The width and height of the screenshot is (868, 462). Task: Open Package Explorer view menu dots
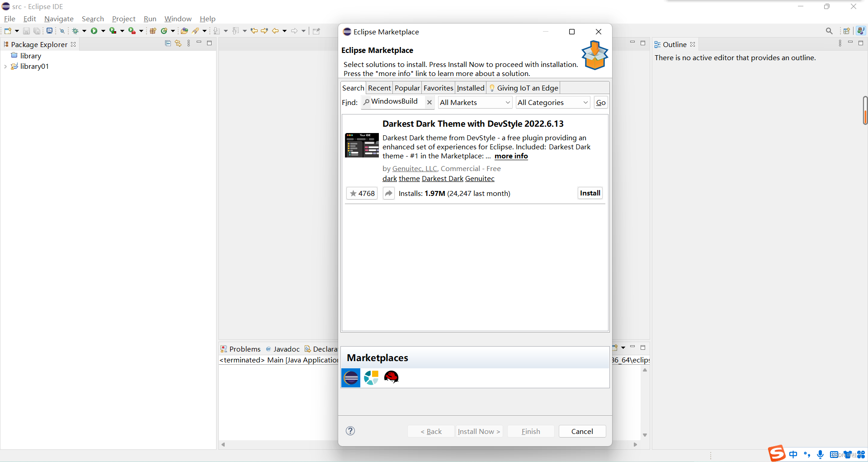pos(189,43)
